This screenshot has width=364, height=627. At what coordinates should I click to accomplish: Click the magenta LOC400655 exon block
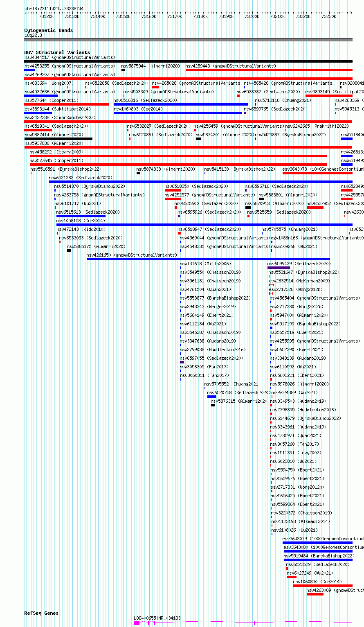click(137, 622)
